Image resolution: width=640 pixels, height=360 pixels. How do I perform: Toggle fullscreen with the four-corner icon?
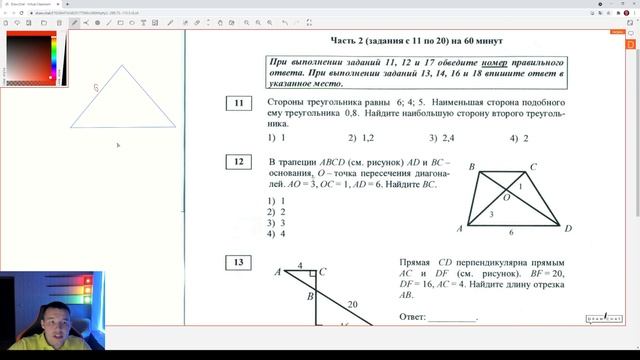pos(309,23)
